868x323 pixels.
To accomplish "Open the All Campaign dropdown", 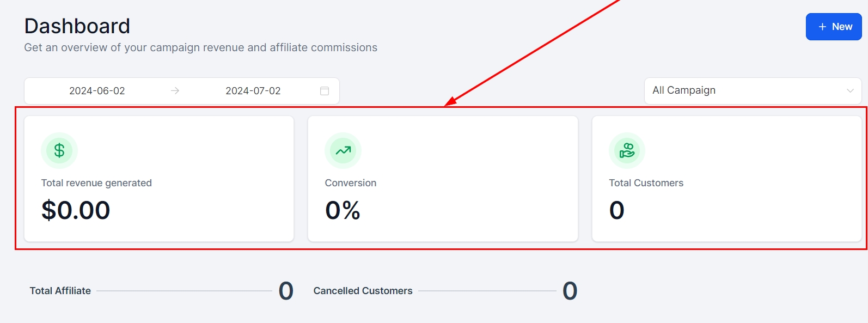I will (746, 90).
